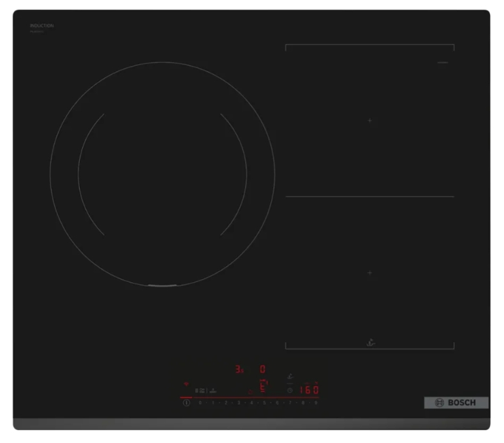The width and height of the screenshot is (504, 443).
Task: Select the zone display showing 0
Action: [262, 369]
